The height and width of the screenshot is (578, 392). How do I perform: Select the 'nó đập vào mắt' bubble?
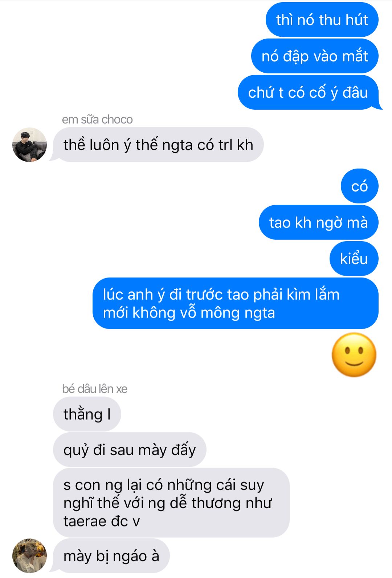pyautogui.click(x=315, y=56)
